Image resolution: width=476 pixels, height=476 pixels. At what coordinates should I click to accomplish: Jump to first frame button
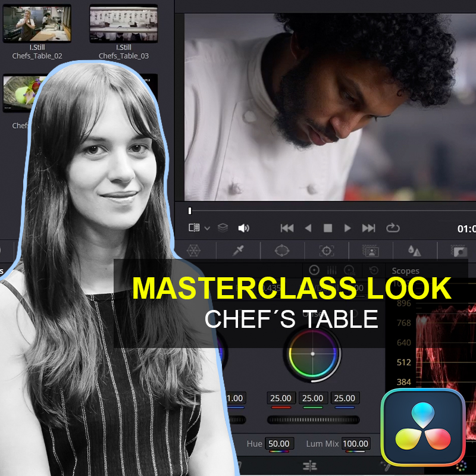point(287,228)
